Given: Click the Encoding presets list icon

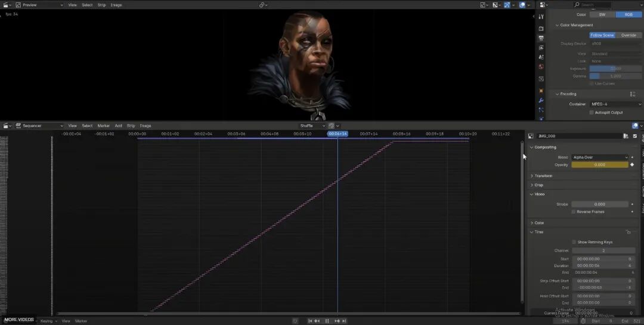Looking at the screenshot, I should pyautogui.click(x=633, y=94).
